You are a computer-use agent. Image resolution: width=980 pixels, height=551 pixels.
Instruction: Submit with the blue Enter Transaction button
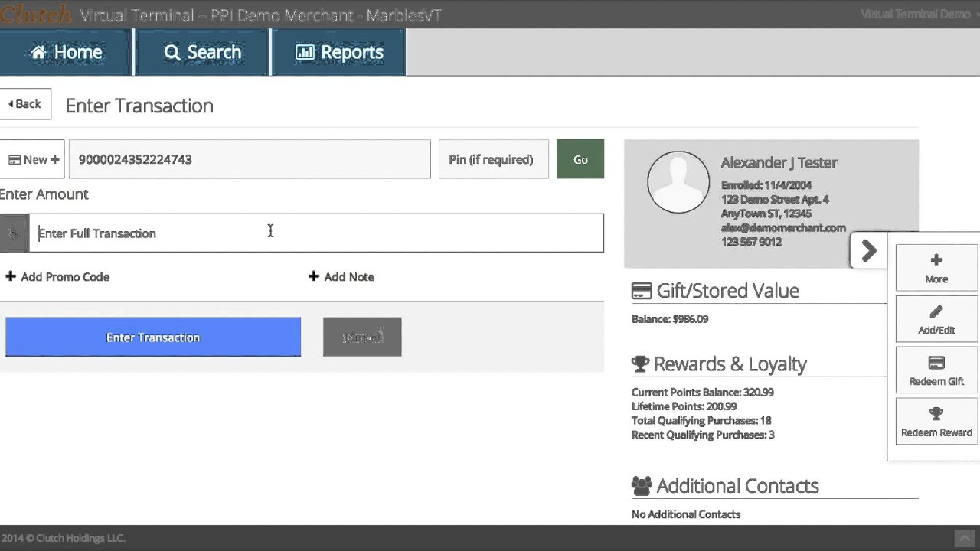click(x=153, y=337)
